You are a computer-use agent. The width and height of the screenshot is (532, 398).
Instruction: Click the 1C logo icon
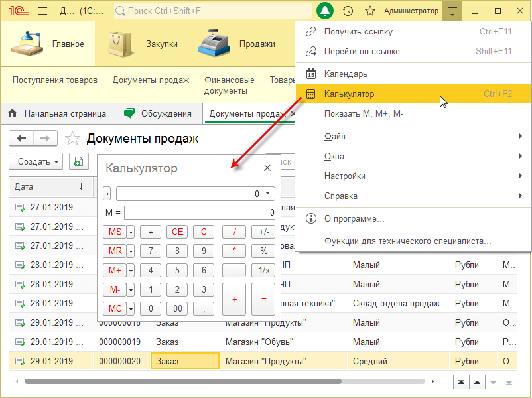pyautogui.click(x=19, y=11)
